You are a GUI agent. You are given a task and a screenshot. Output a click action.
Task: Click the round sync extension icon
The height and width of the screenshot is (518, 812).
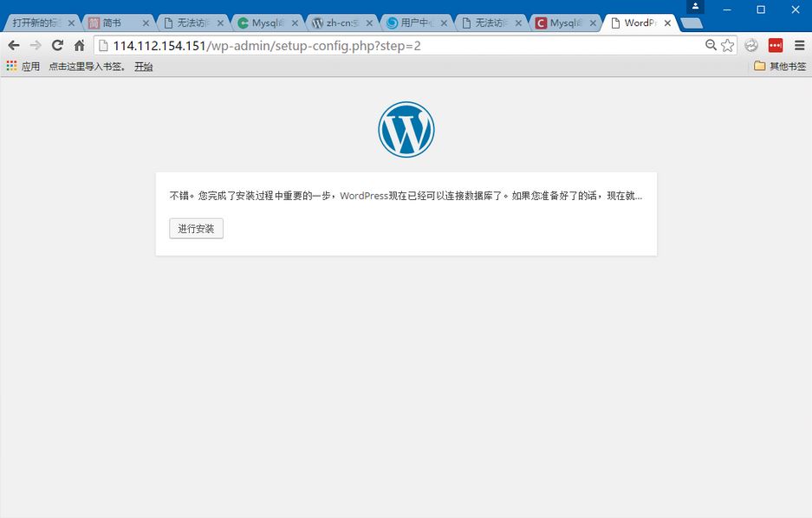[751, 46]
